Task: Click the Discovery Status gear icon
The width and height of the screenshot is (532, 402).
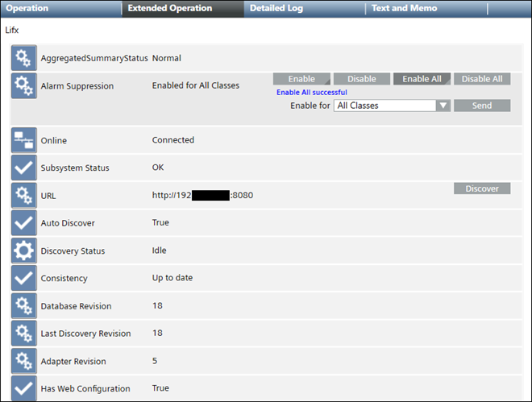Action: pyautogui.click(x=23, y=251)
